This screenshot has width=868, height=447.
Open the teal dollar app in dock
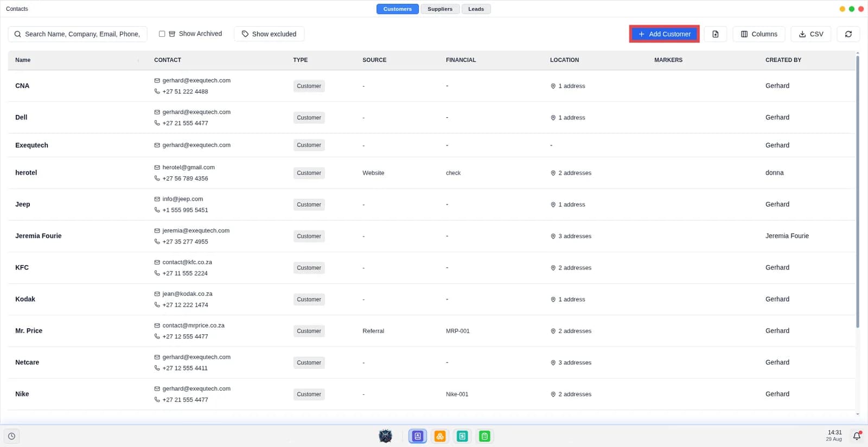(462, 436)
